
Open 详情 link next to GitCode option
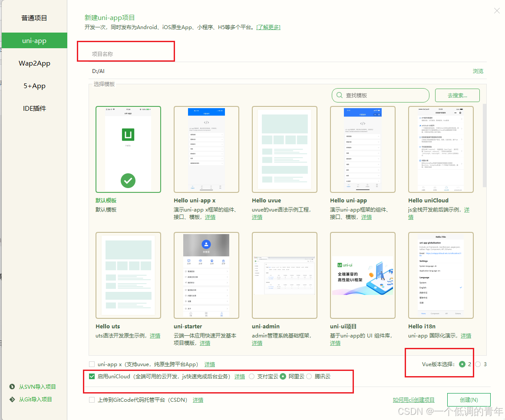tap(198, 400)
